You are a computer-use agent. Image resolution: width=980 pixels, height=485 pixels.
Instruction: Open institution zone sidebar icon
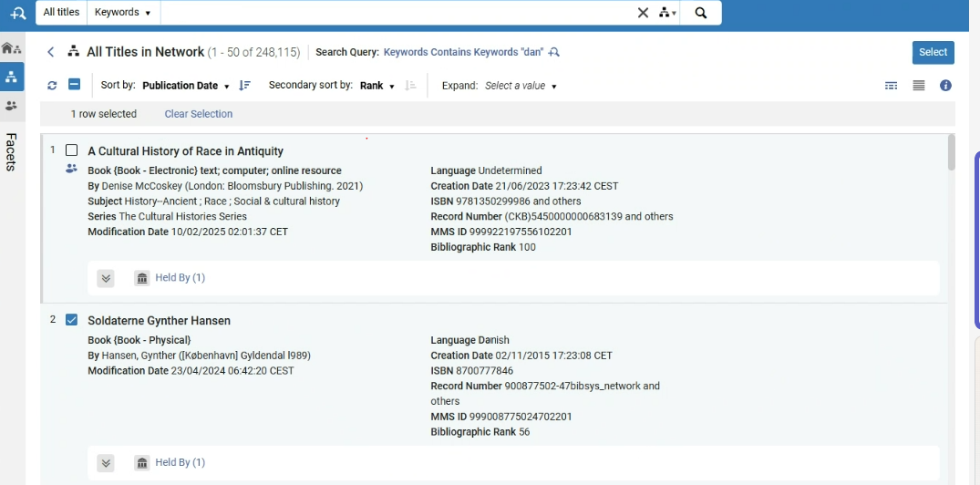[x=12, y=48]
